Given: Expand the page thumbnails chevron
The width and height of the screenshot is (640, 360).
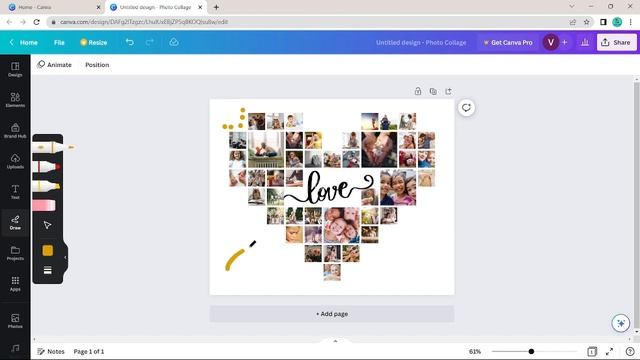Looking at the screenshot, I should [336, 341].
